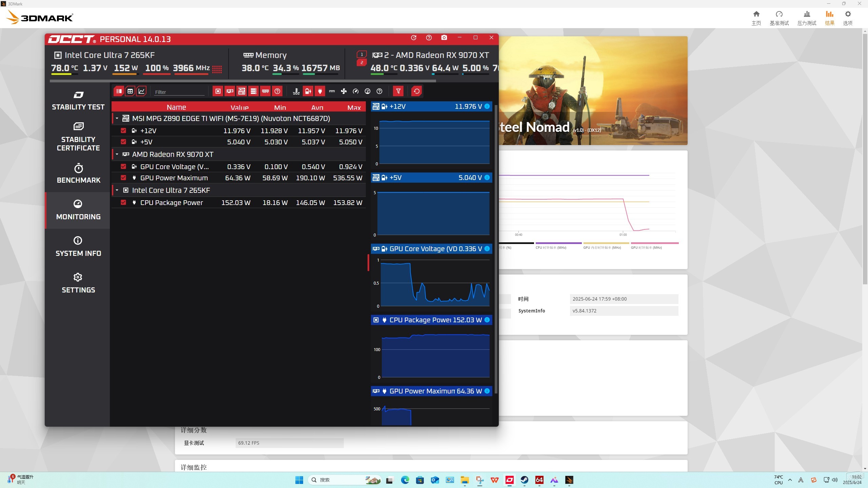Toggle the fan sensor type filter

click(x=344, y=91)
